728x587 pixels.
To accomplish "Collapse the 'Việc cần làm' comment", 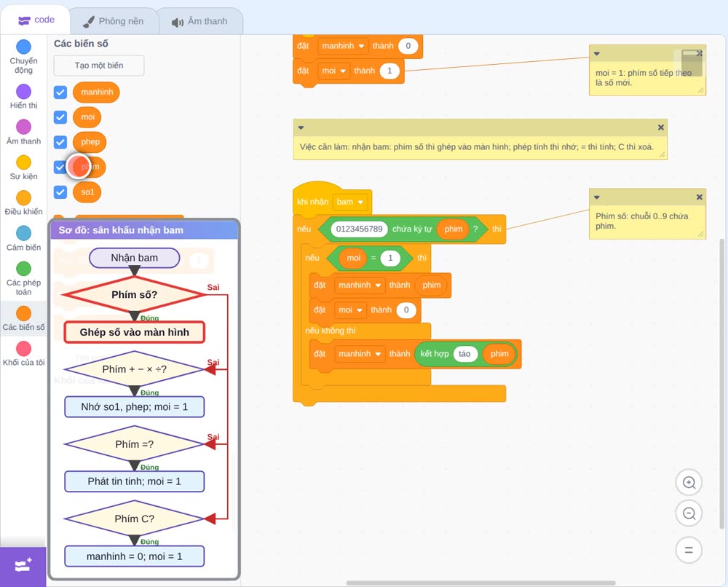I will [301, 127].
